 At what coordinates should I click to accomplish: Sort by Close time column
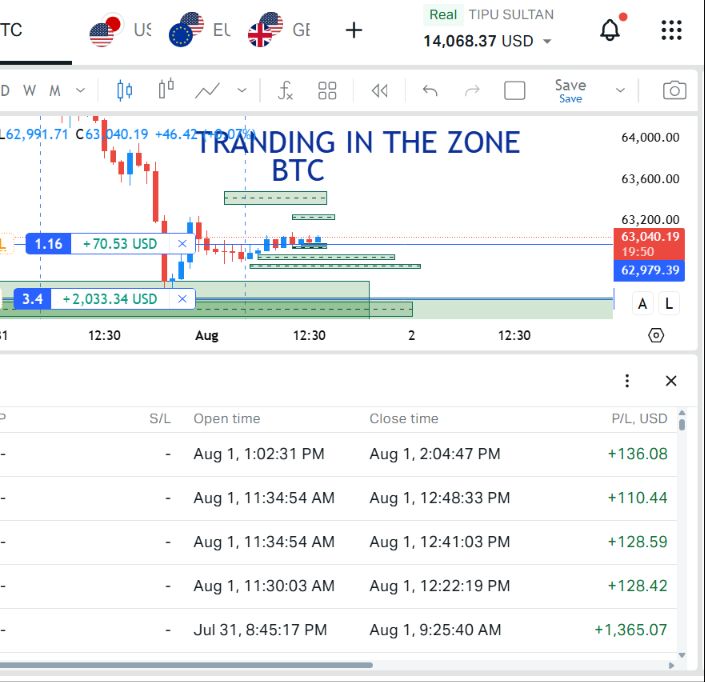404,419
